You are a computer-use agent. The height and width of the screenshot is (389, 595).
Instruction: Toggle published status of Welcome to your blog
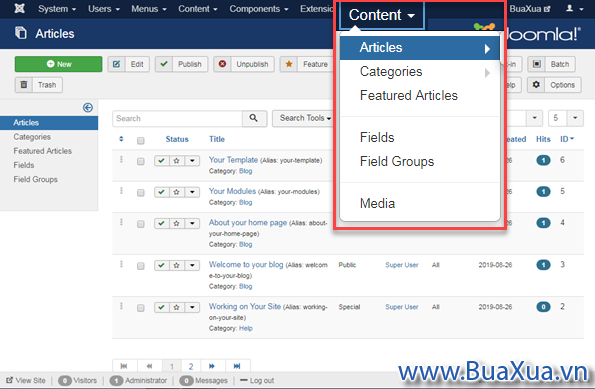point(162,265)
